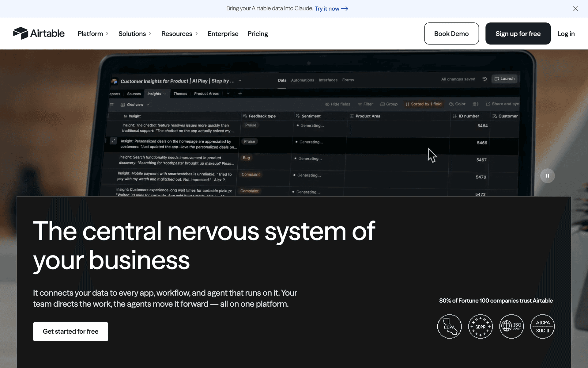Image resolution: width=588 pixels, height=368 pixels.
Task: Click the Group toolbar option
Action: pyautogui.click(x=389, y=104)
